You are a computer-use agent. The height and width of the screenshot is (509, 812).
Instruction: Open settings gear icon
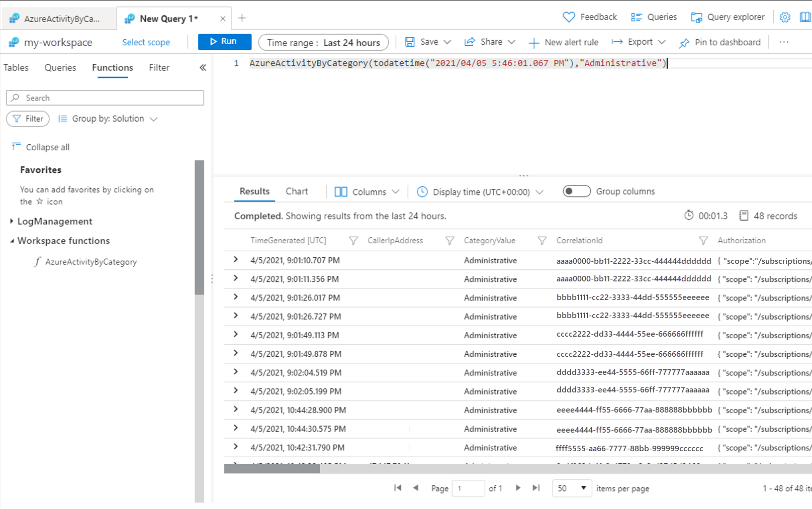click(785, 17)
